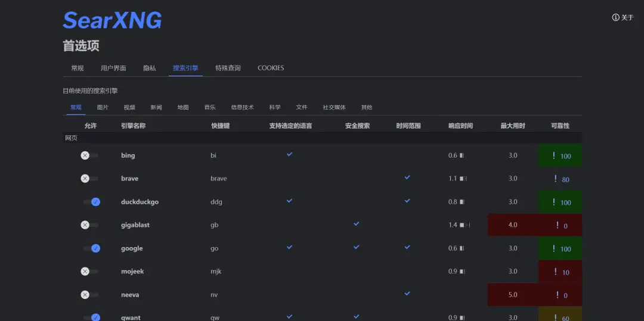This screenshot has width=644, height=321.
Task: Select the 社交媒体 engine category
Action: [x=335, y=107]
